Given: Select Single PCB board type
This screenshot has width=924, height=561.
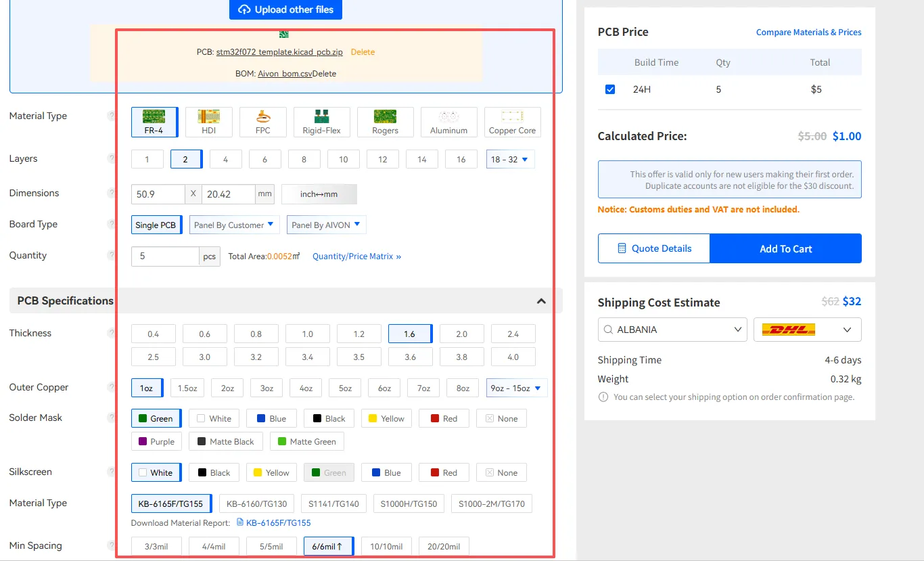Looking at the screenshot, I should (156, 225).
